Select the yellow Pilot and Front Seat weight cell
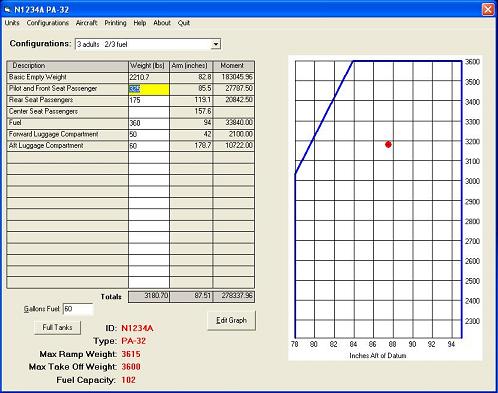The height and width of the screenshot is (393, 498). click(149, 89)
